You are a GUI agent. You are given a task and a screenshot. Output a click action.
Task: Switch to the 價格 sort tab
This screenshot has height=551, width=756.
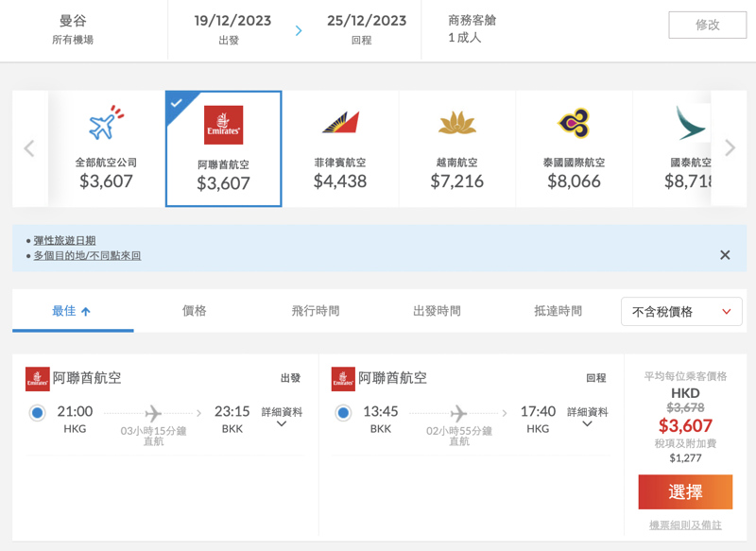[195, 311]
